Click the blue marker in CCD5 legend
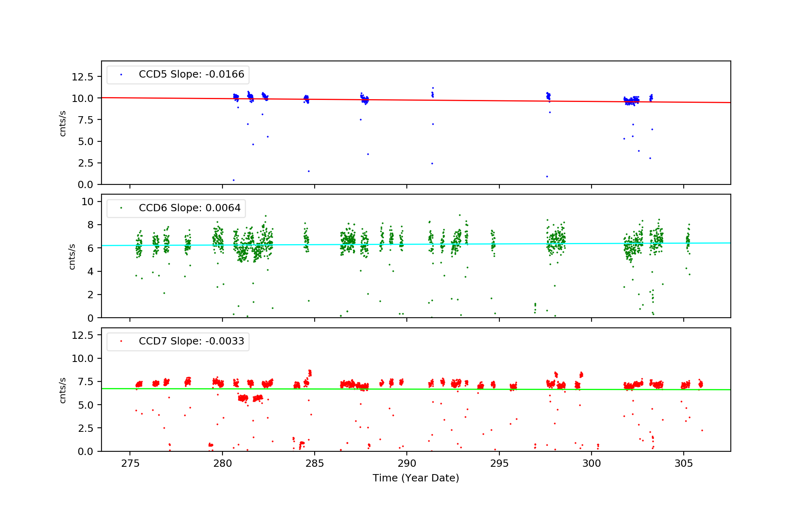Viewport: 812px width, 507px height. pos(121,75)
